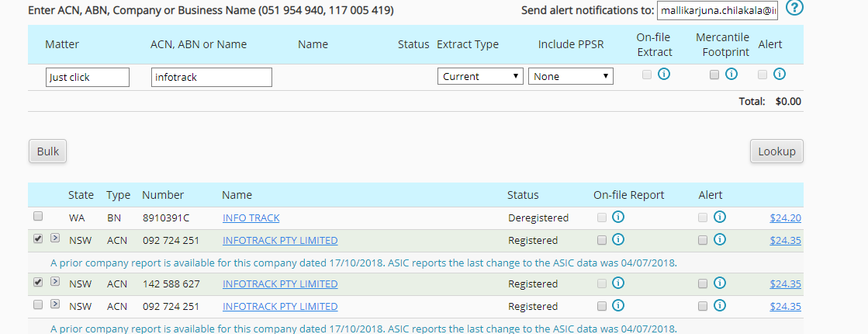
Task: Open INFOTRACK PTY LIMITED link for 142 588 627
Action: pyautogui.click(x=280, y=284)
